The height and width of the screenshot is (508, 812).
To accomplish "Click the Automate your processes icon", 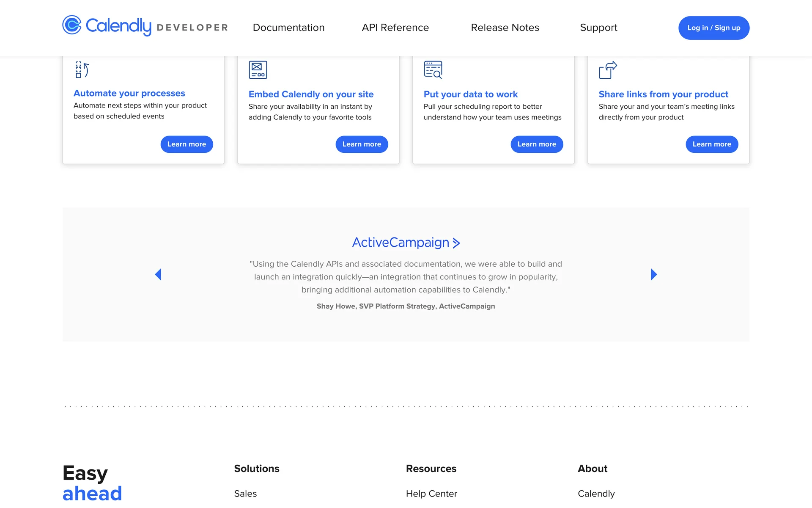I will (x=82, y=70).
